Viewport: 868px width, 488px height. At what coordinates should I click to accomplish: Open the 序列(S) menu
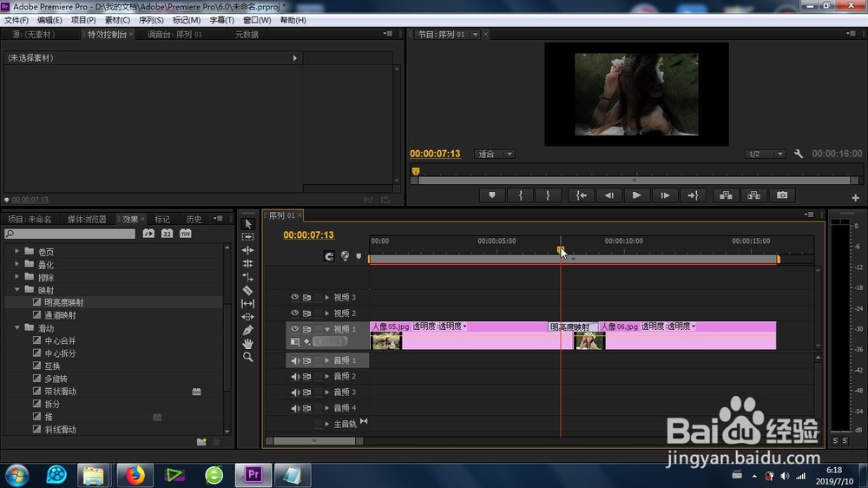tap(150, 20)
